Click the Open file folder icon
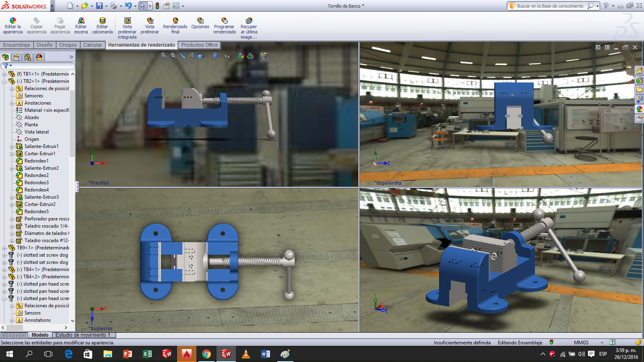The height and width of the screenshot is (362, 644). 85,6
